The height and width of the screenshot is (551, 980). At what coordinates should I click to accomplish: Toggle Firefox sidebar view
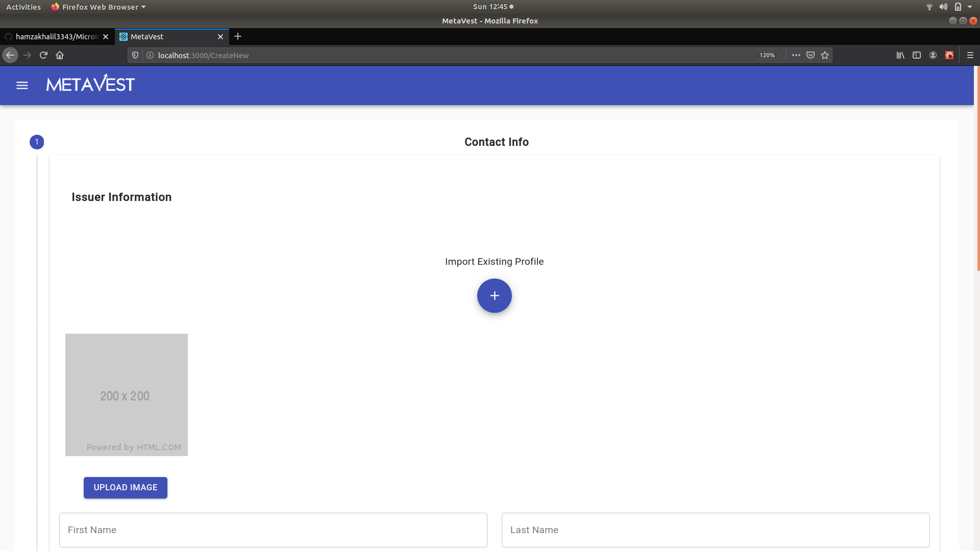[917, 55]
